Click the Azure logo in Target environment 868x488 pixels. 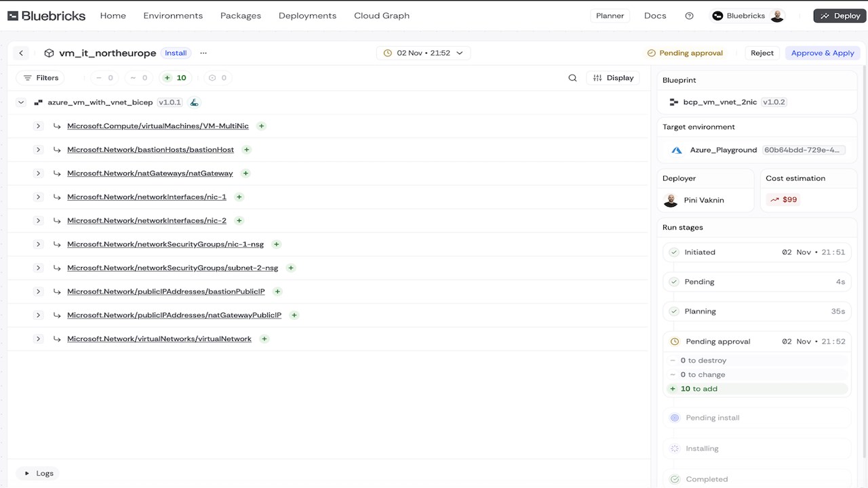[x=676, y=150]
